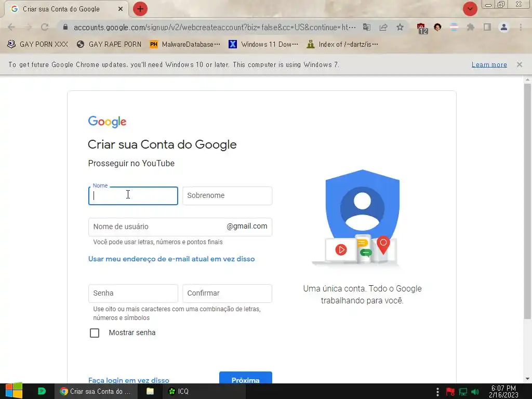Show hidden tray icons via dots
Viewport: 532px width, 399px height.
437,392
